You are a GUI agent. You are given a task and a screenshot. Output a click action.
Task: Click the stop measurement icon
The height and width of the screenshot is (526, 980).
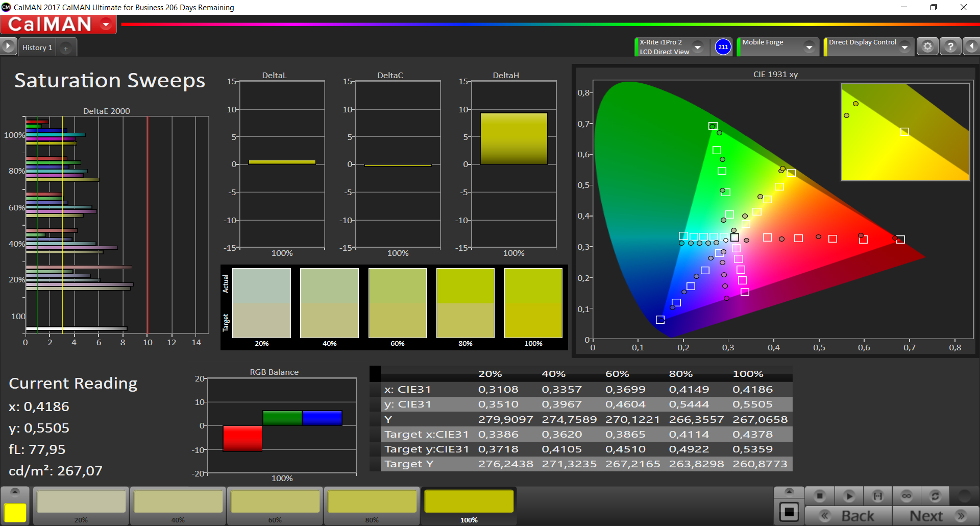(x=820, y=496)
